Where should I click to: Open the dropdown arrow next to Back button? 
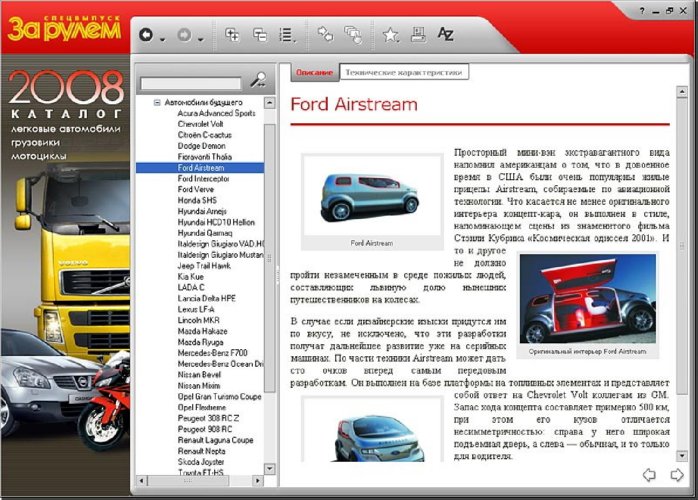tap(162, 38)
